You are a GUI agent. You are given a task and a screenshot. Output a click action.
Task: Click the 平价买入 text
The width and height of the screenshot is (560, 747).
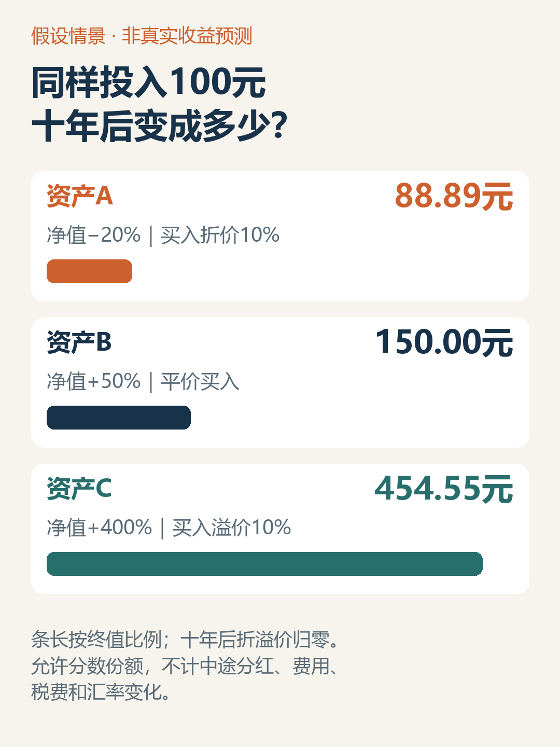click(x=200, y=381)
